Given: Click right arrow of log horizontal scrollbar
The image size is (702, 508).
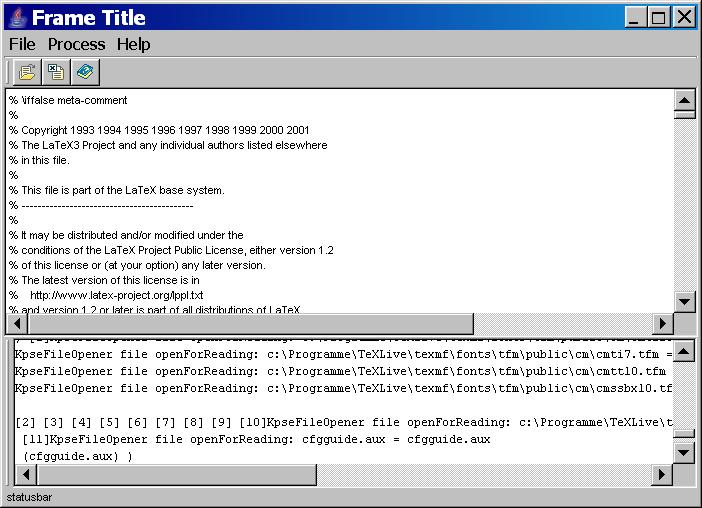Looking at the screenshot, I should [662, 474].
